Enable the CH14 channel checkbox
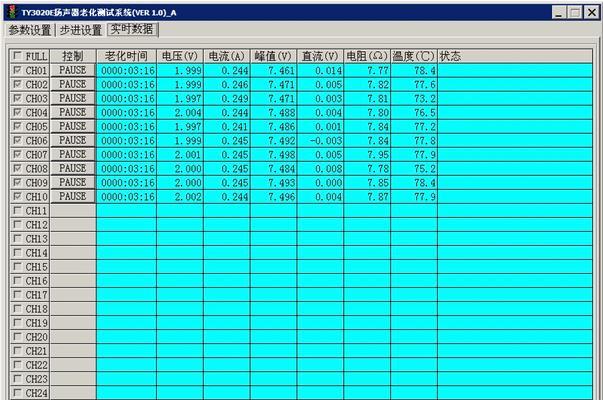The height and width of the screenshot is (400, 603). tap(17, 252)
